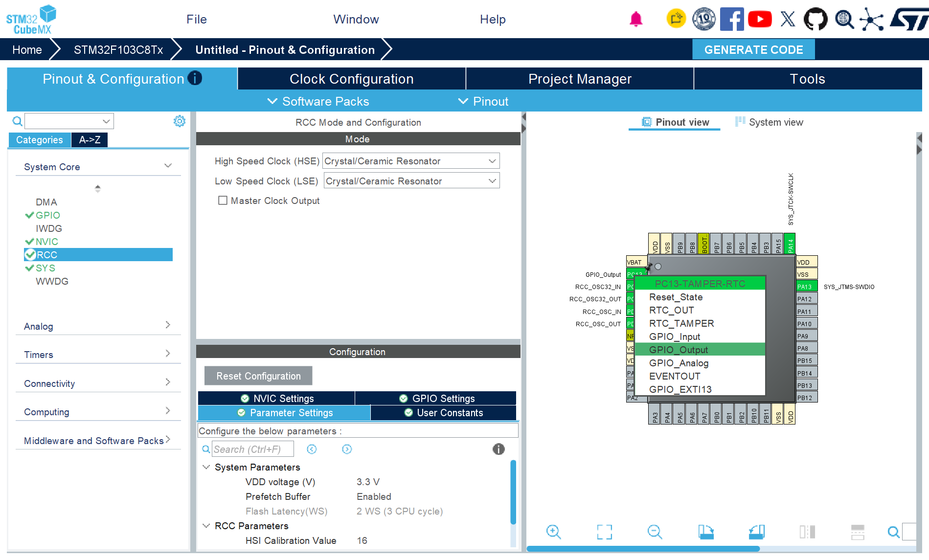Click the STM32F103C8Tx breadcrumb
Screen dimensions: 929x560
point(118,49)
